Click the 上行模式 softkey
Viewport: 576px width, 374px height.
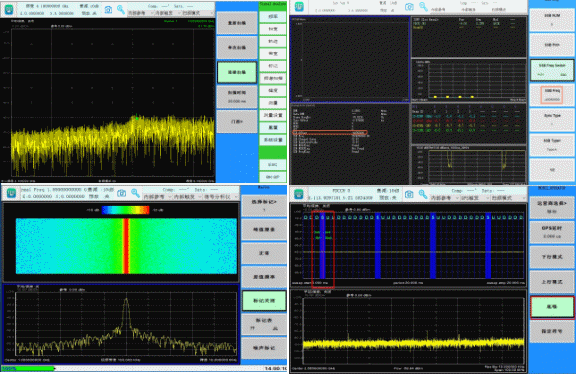click(552, 282)
